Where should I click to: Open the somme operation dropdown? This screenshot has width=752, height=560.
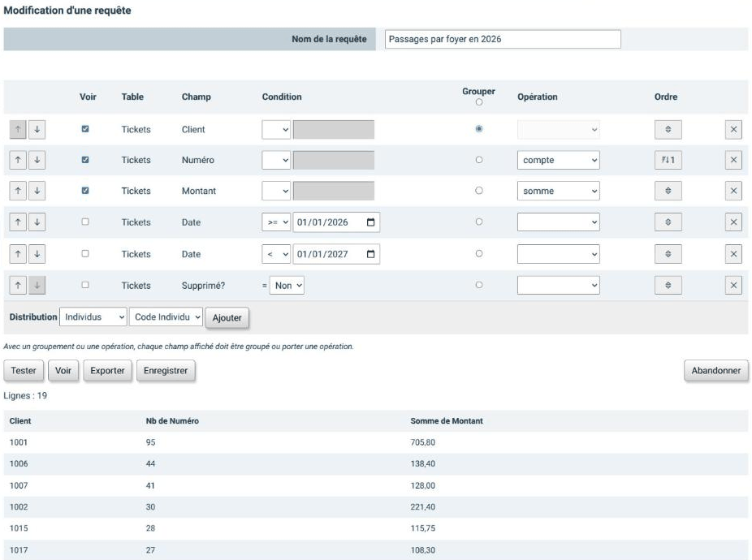pyautogui.click(x=558, y=191)
